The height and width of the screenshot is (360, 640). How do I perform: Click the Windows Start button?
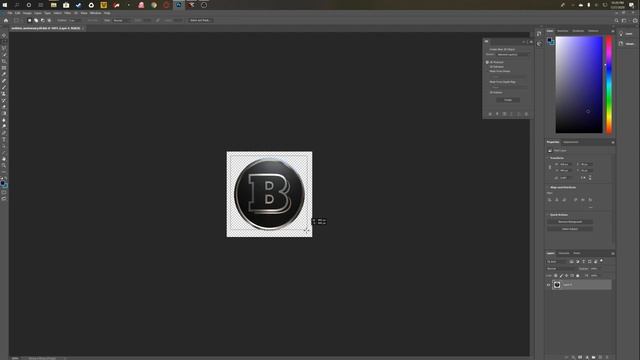pos(5,5)
